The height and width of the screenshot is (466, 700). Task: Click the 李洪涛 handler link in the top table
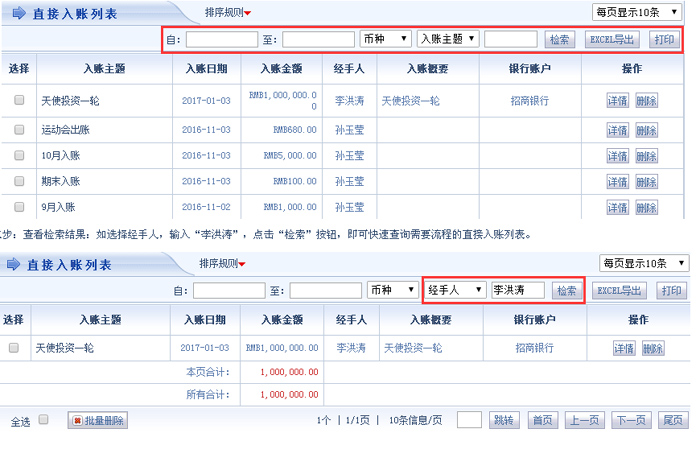[x=350, y=101]
